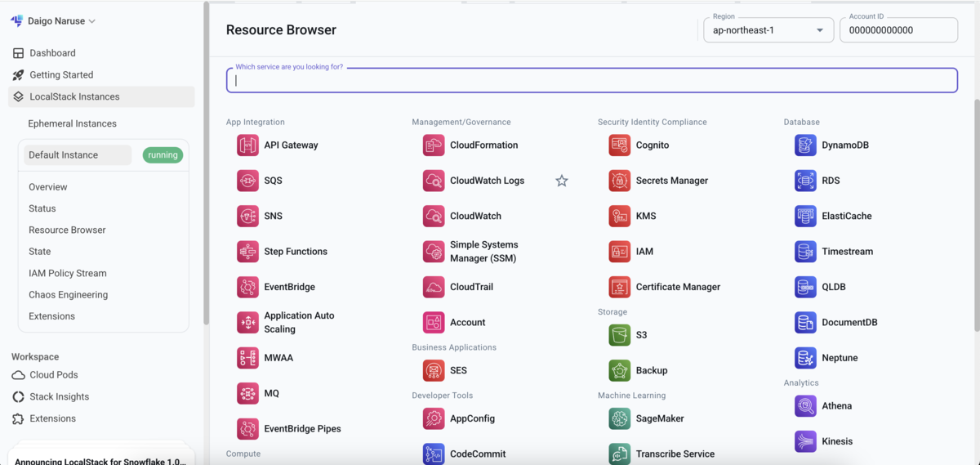980x465 pixels.
Task: Open the SNS service icon
Action: (247, 216)
